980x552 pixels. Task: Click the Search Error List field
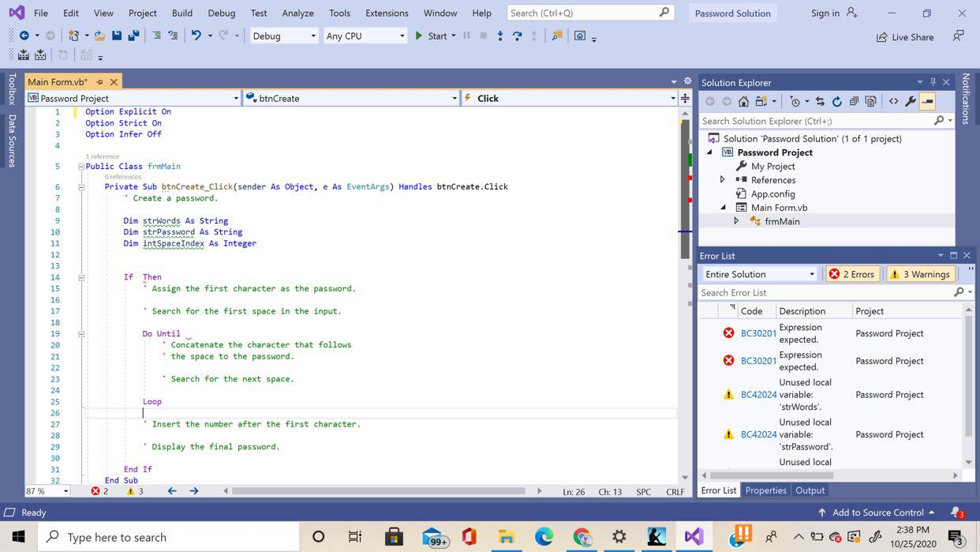click(x=821, y=292)
